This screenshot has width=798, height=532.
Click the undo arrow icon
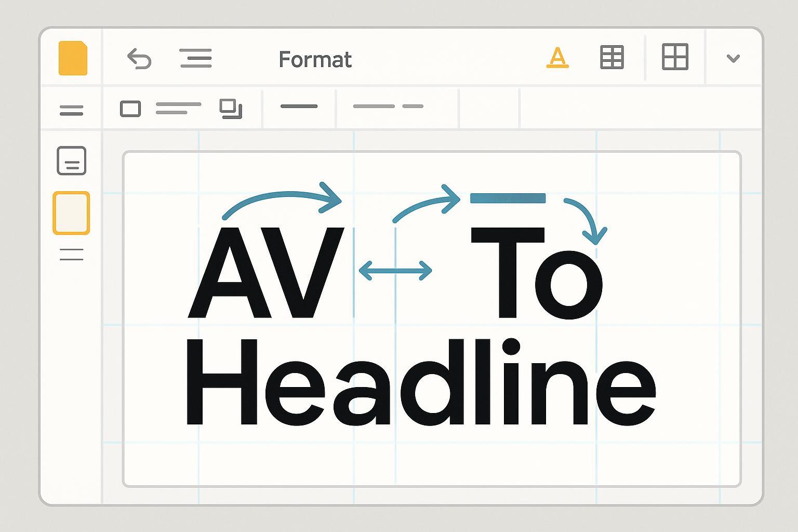coord(139,59)
